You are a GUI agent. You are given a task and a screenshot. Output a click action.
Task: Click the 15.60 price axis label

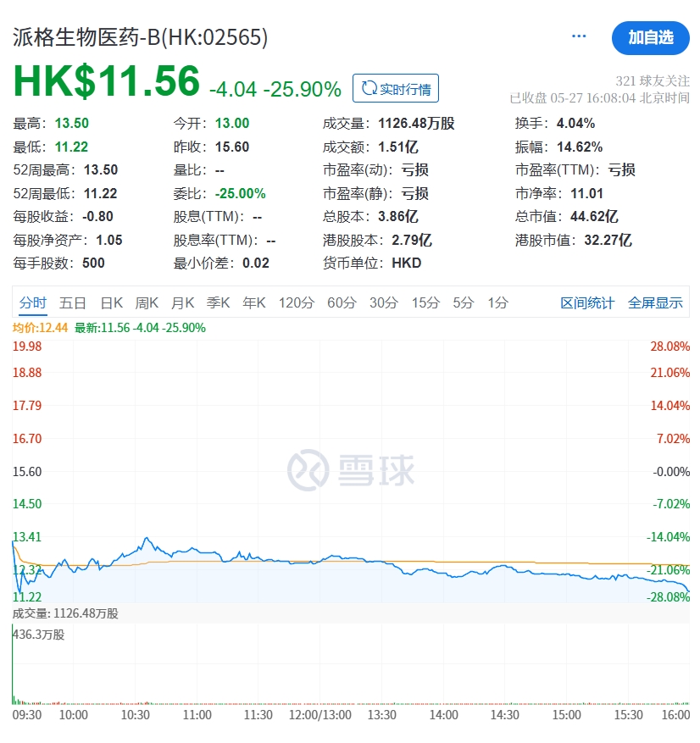coord(27,472)
